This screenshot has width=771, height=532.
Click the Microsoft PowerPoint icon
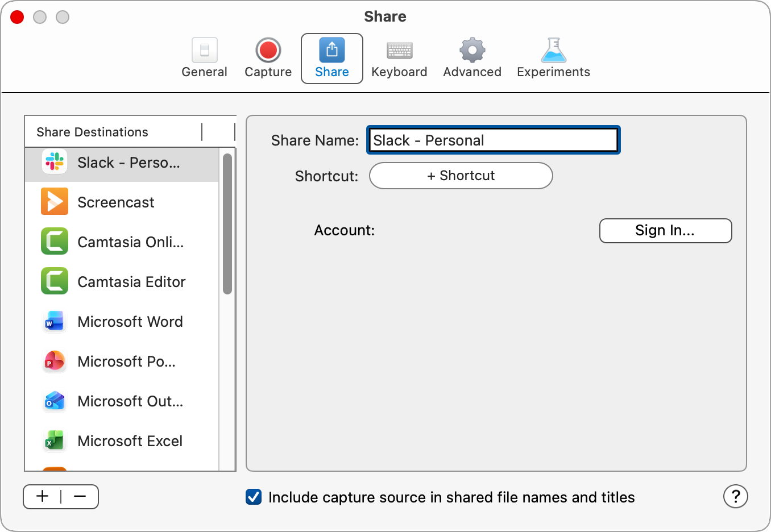(x=55, y=361)
